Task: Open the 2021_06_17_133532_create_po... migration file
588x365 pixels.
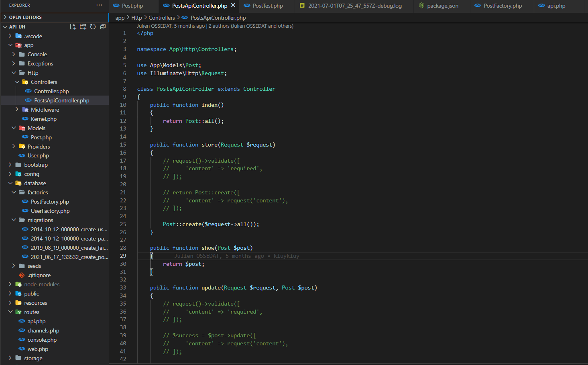Action: 55,257
